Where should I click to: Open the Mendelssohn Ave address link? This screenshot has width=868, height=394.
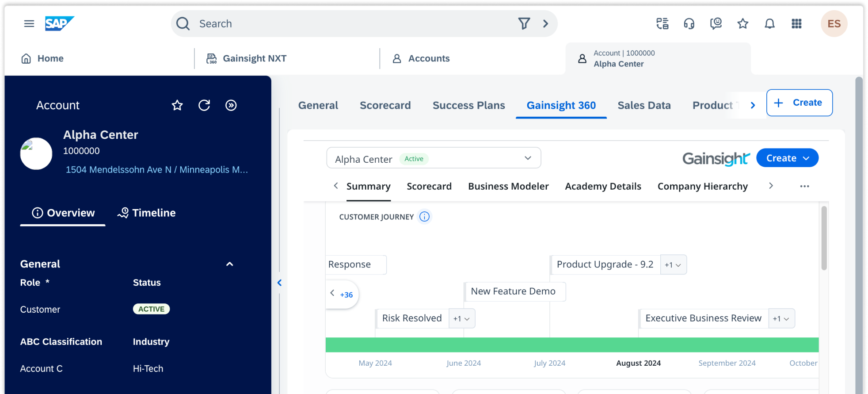click(156, 170)
